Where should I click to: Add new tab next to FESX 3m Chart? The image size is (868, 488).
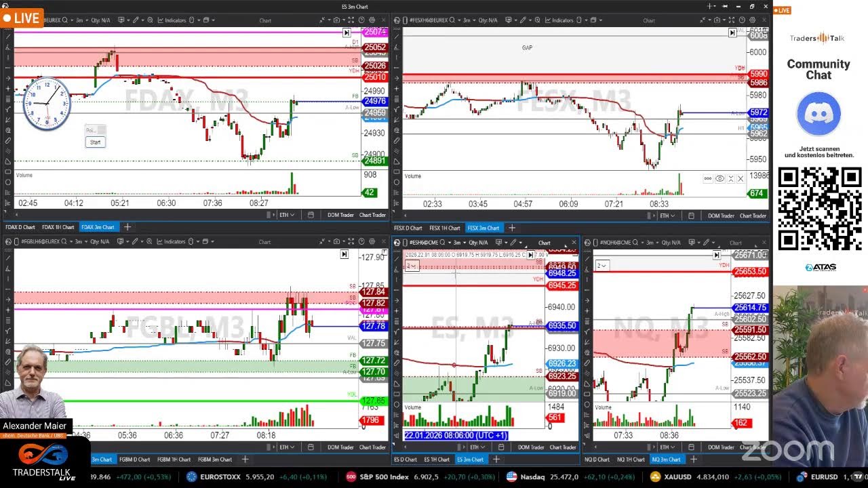coord(512,228)
